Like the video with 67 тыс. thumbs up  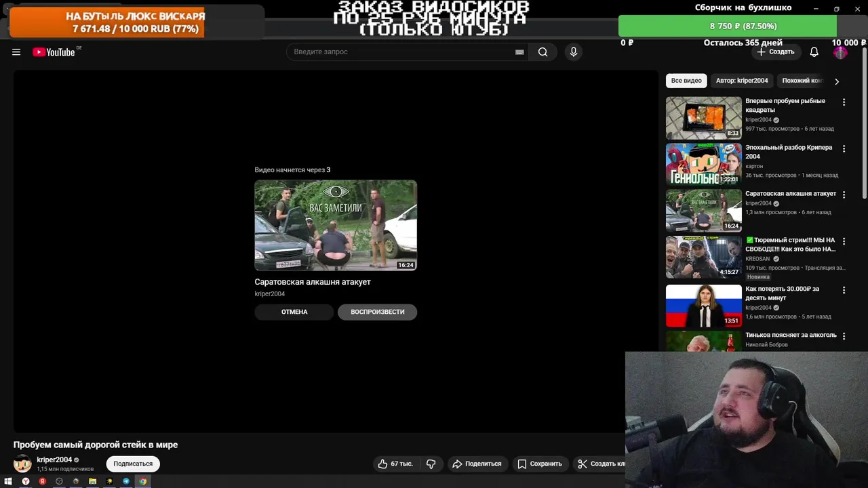pos(395,464)
